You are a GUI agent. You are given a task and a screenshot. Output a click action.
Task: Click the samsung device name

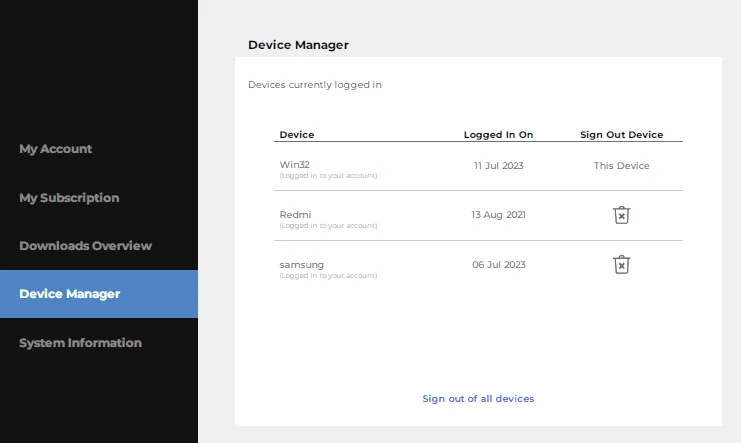click(302, 265)
